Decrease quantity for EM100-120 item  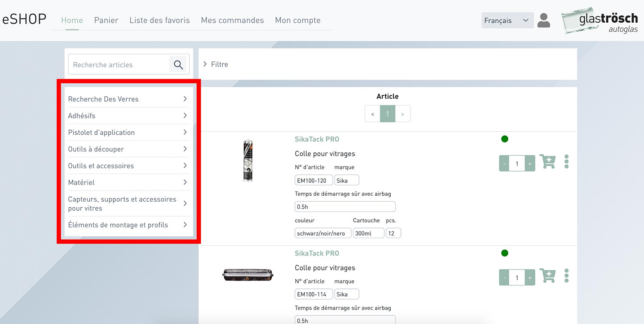click(x=504, y=164)
